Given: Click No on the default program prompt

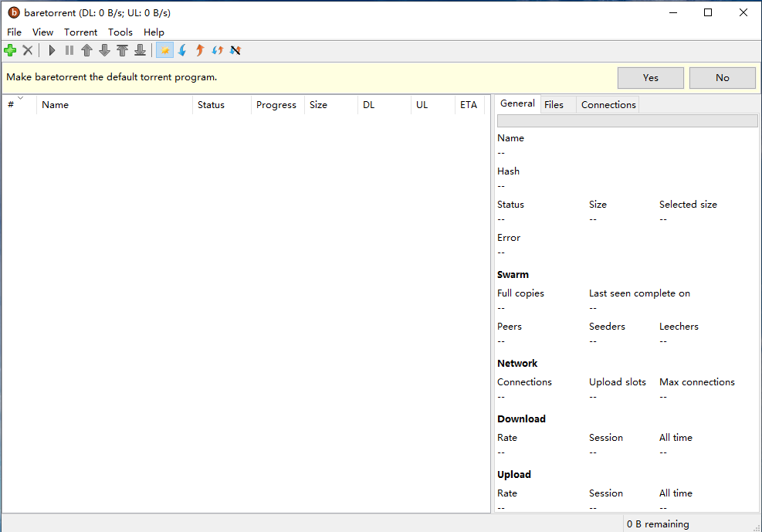Looking at the screenshot, I should pos(723,78).
